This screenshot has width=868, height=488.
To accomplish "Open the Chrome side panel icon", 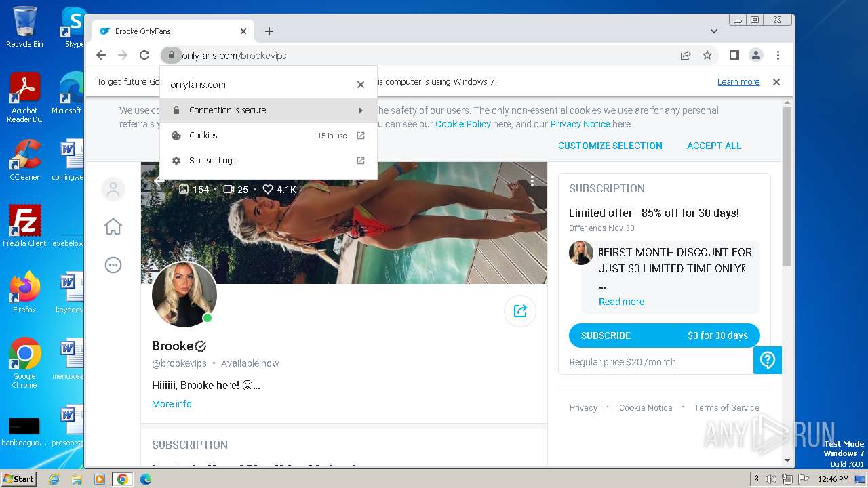I will pyautogui.click(x=734, y=55).
